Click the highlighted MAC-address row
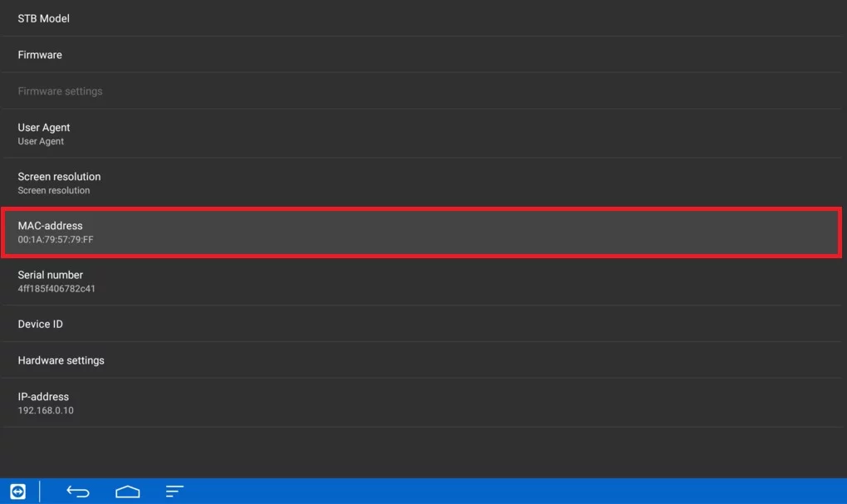The image size is (847, 504). [x=421, y=232]
